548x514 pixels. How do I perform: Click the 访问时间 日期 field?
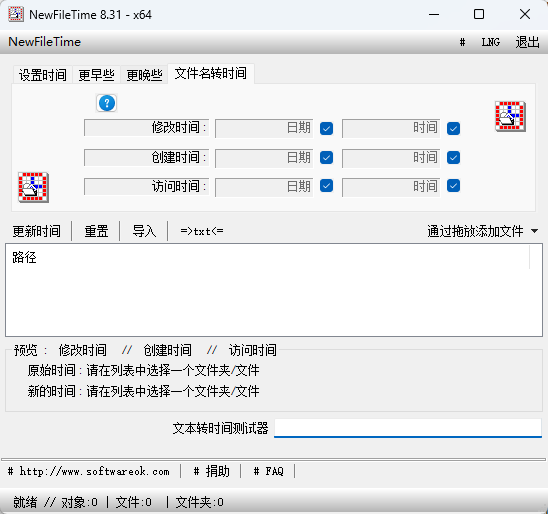point(264,187)
